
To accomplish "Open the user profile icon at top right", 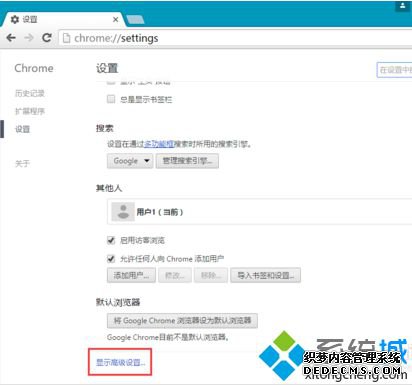I will click(403, 6).
